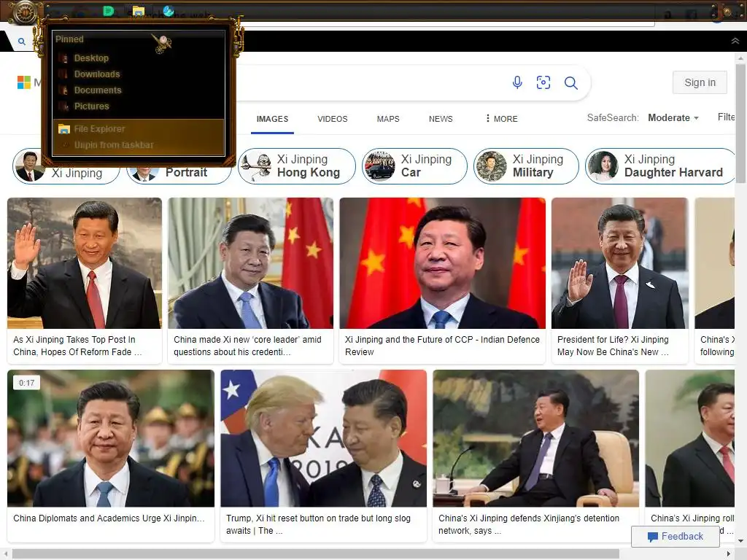The image size is (747, 560).
Task: Select Xi Jinping Daughter Harvard suggestion
Action: [x=660, y=166]
